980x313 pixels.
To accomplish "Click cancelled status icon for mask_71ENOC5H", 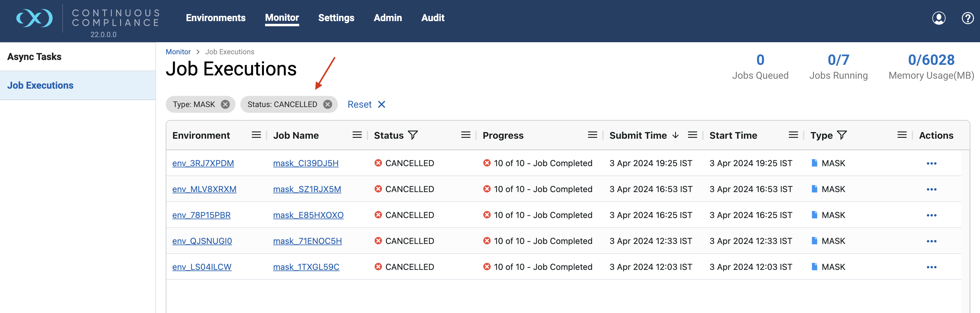I will point(378,240).
